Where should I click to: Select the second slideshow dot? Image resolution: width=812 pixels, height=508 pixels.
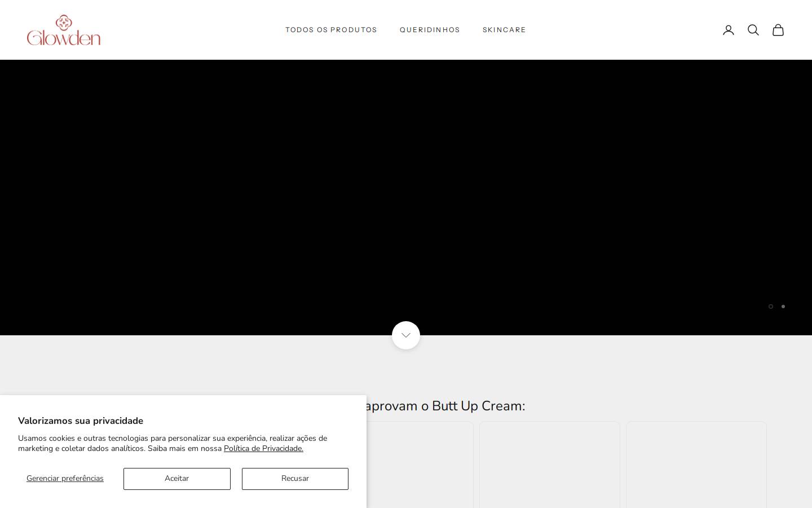[783, 306]
